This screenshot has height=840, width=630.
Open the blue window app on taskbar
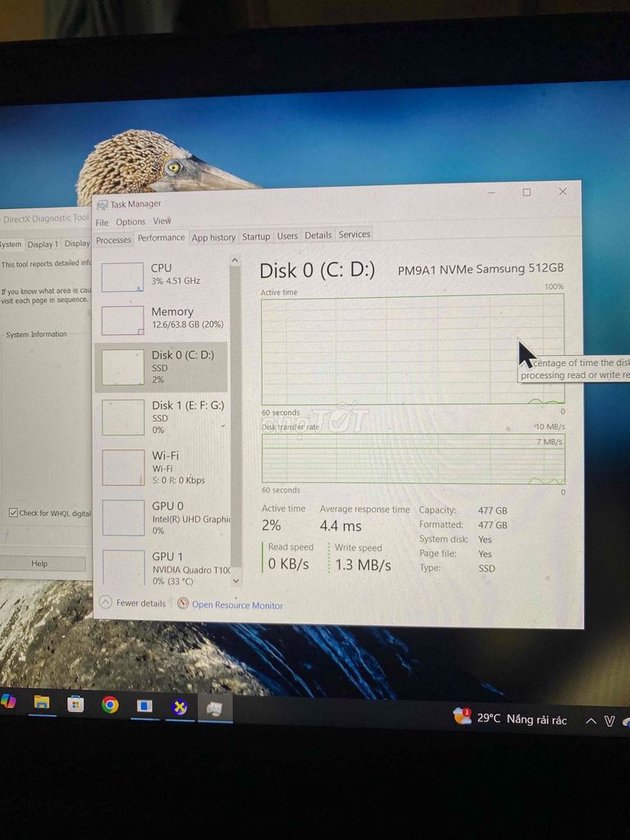(144, 706)
